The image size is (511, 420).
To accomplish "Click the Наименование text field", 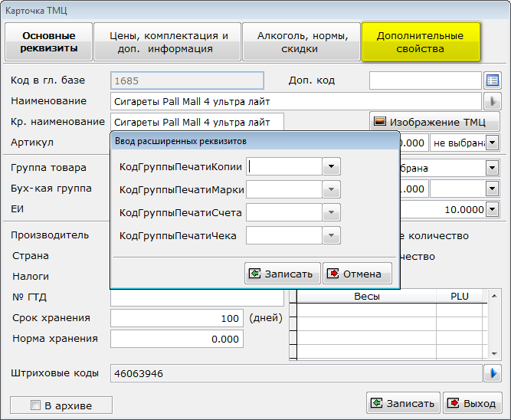I will pyautogui.click(x=296, y=101).
